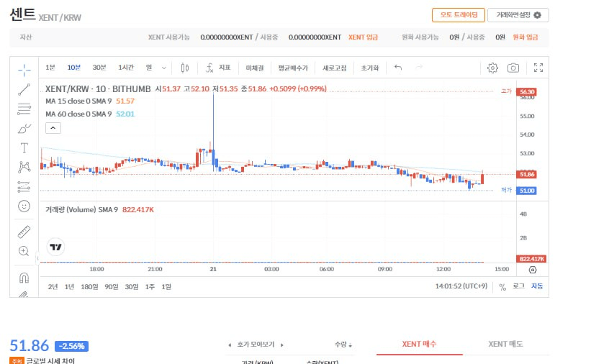Switch to XENT 매도 tab
Viewport: 609px width, 364px height.
[x=505, y=344]
